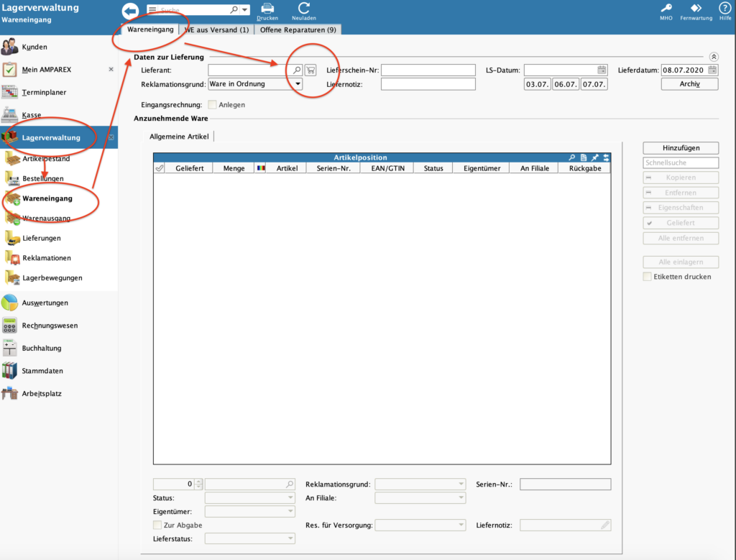Click the Neuladen reload icon
Viewport: 736px width, 560px height.
coord(304,9)
